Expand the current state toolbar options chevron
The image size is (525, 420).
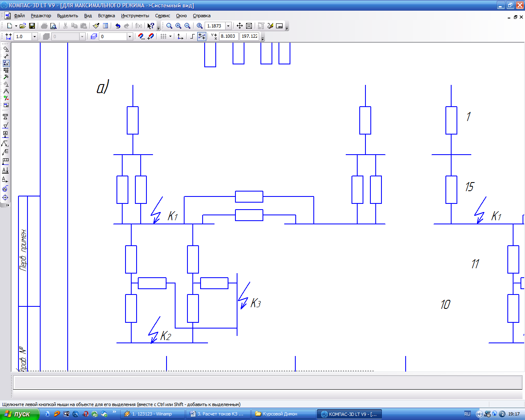[x=263, y=38]
